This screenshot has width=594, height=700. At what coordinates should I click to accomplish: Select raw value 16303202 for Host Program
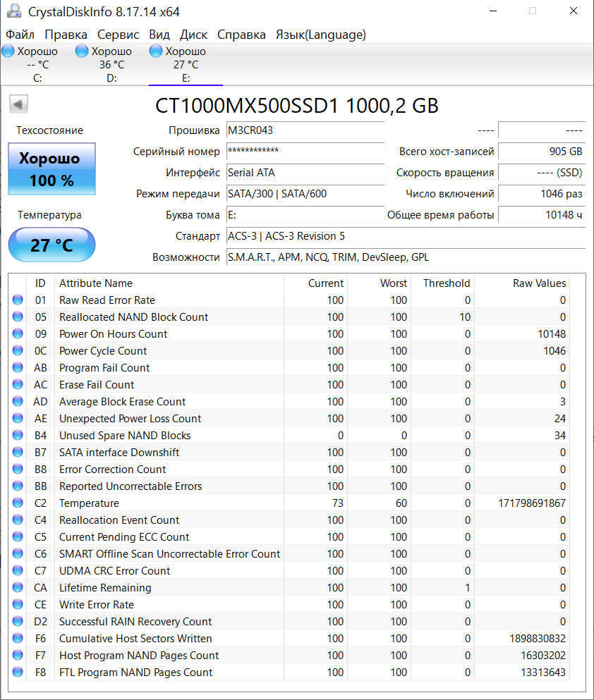543,656
